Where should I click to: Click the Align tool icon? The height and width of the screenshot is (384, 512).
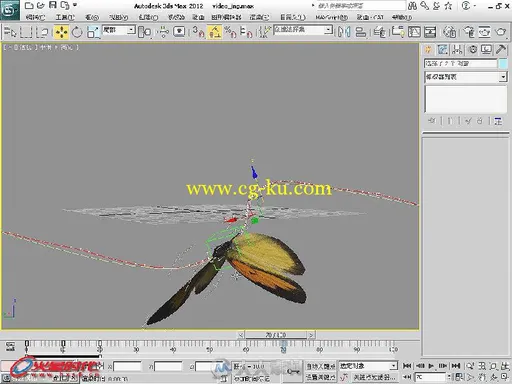(361, 32)
